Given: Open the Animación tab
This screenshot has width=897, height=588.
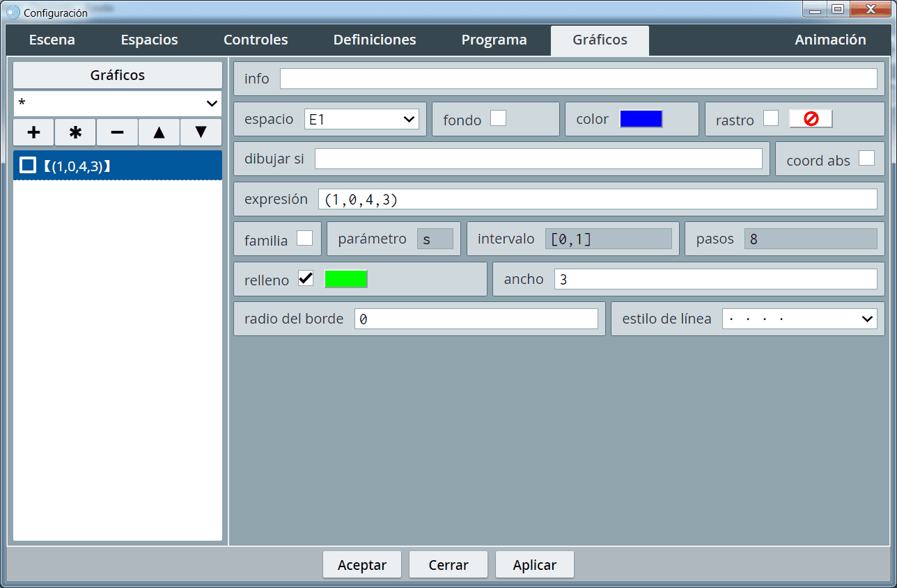Looking at the screenshot, I should coord(830,40).
